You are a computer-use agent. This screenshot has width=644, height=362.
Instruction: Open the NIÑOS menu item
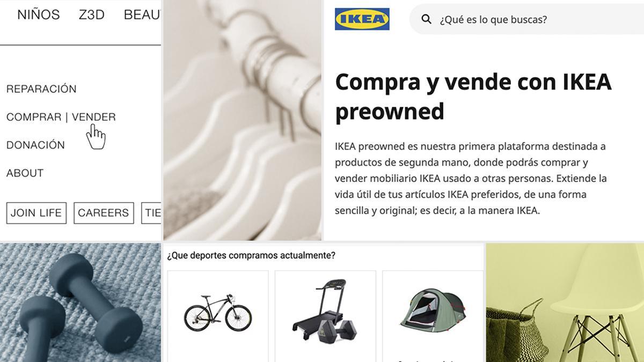(39, 14)
